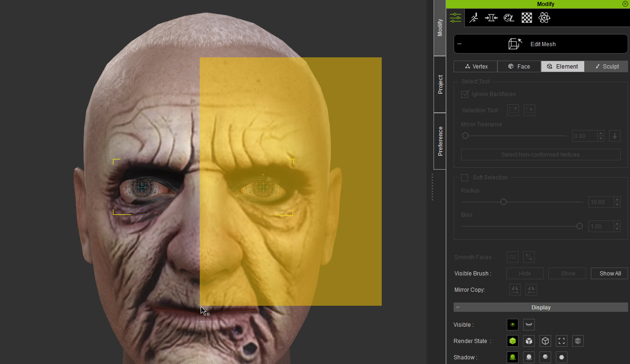Decrease Bias value stepper down
This screenshot has height=364, width=630.
[x=617, y=229]
